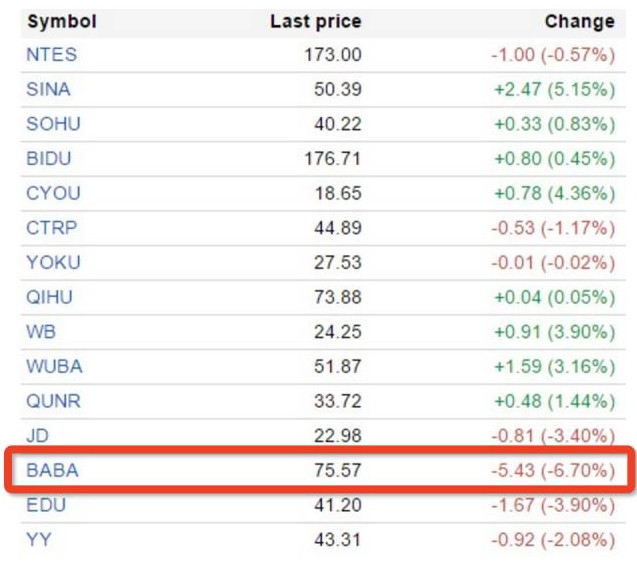Select NTES last price 173.00

[333, 55]
